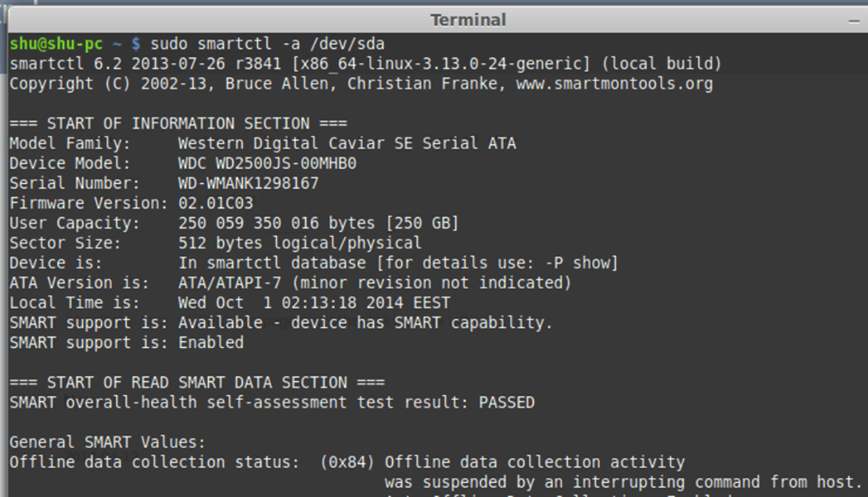The width and height of the screenshot is (868, 497).
Task: Click the SMART support 'Enabled' text
Action: (x=211, y=342)
